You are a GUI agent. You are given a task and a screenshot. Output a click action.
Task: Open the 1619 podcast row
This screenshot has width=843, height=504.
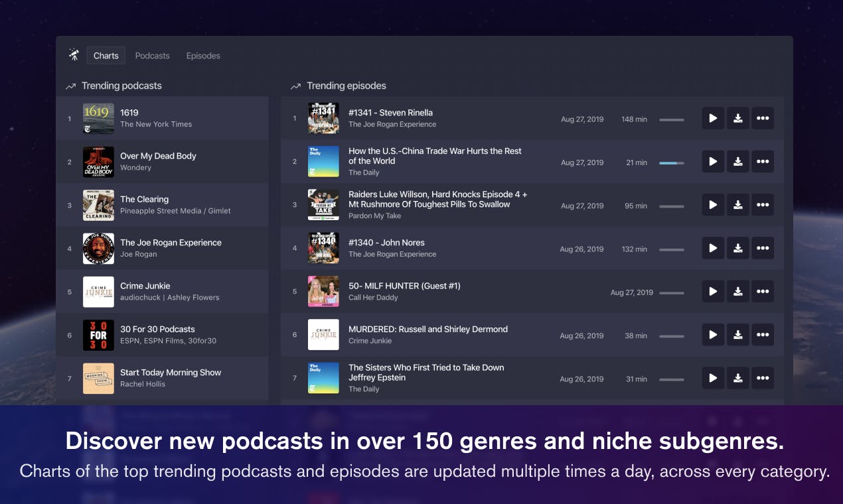point(162,118)
